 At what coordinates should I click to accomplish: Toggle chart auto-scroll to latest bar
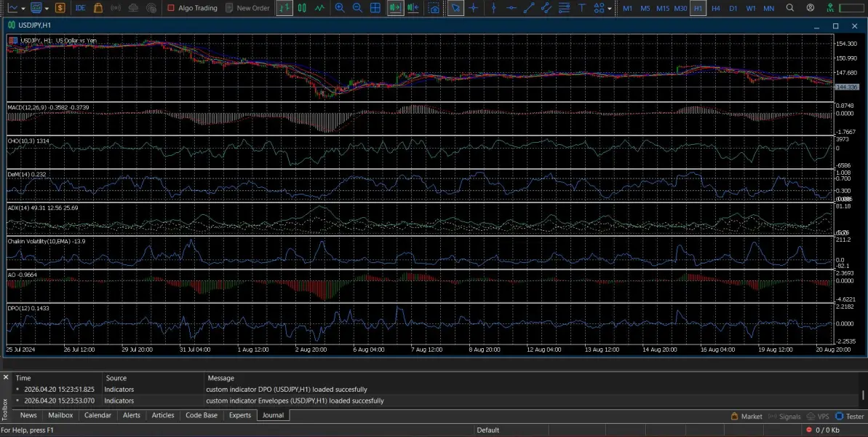pyautogui.click(x=395, y=8)
